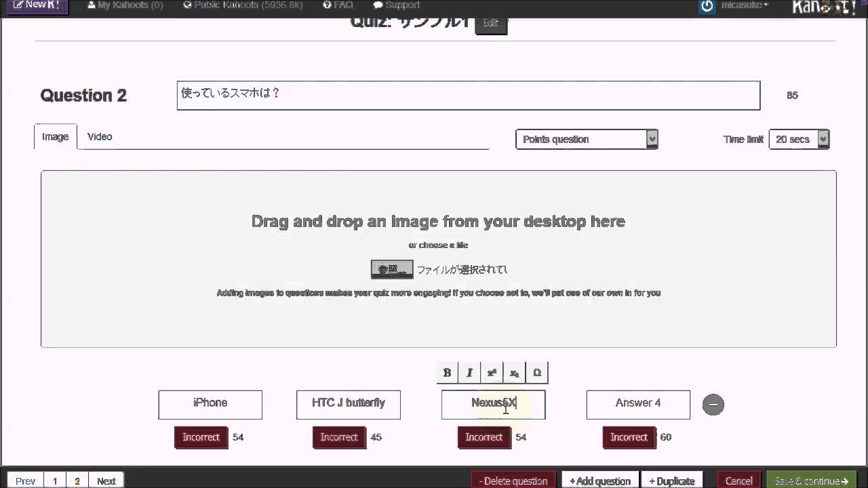
Task: Toggle the Incorrect button under HTC J butterfly
Action: (x=339, y=437)
